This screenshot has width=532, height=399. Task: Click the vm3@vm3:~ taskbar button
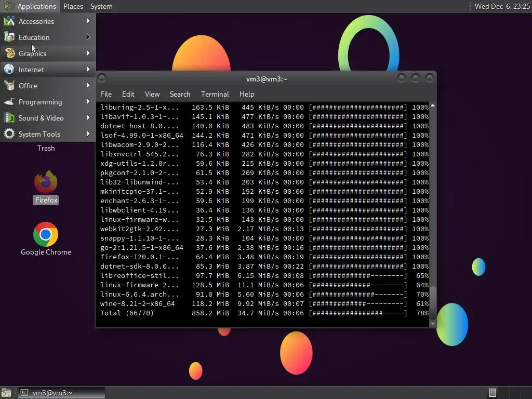tap(61, 393)
